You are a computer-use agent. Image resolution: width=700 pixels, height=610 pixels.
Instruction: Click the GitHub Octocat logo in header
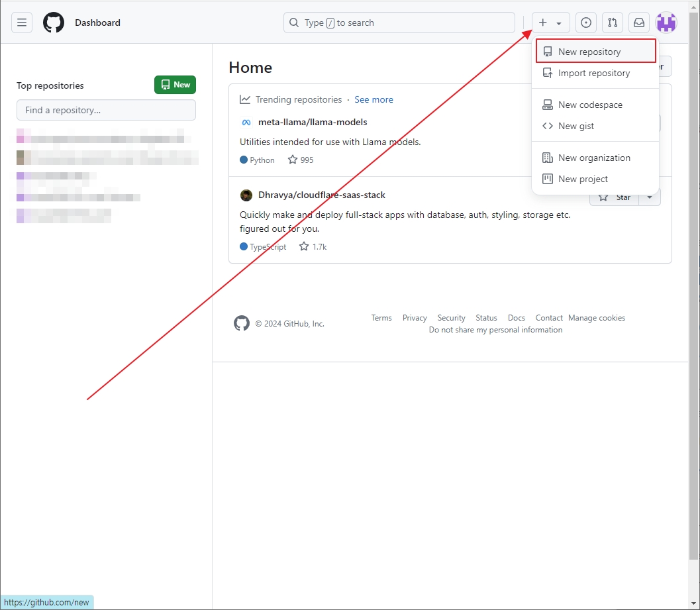click(x=54, y=23)
